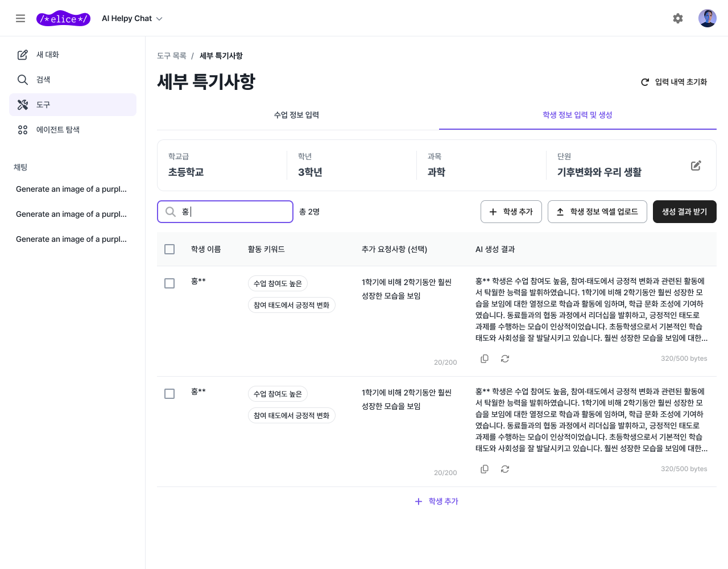This screenshot has height=569, width=728.
Task: Open the settings gear in the top bar
Action: point(678,18)
